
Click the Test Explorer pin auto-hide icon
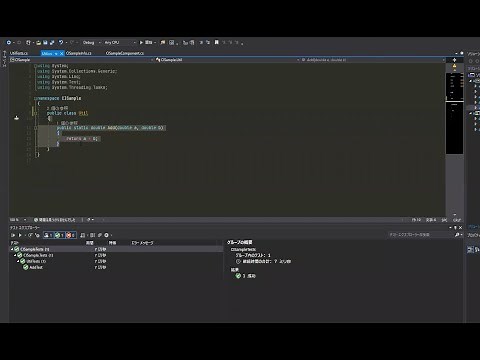coord(455,228)
